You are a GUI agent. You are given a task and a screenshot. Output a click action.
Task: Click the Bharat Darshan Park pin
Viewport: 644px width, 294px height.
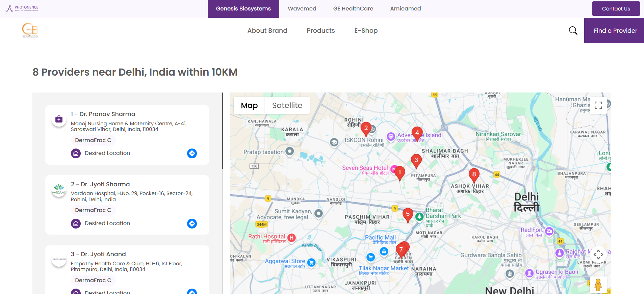[419, 217]
